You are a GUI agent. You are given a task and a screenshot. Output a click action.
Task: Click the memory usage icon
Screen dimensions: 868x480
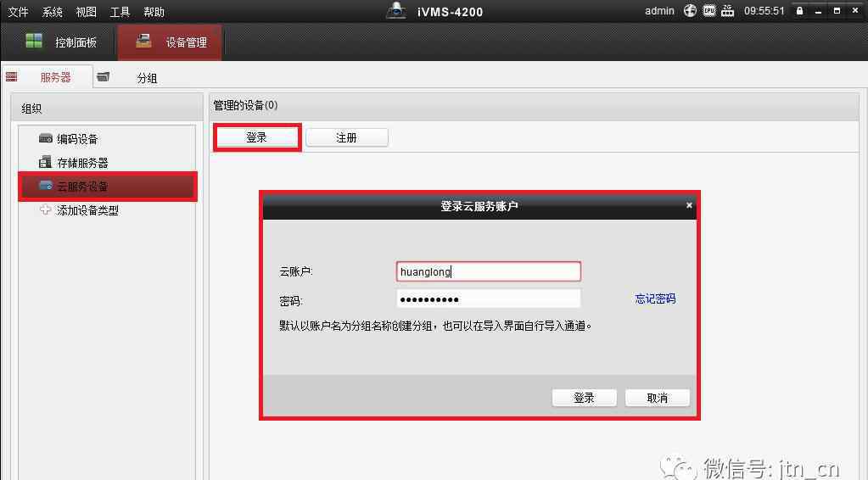pyautogui.click(x=727, y=11)
